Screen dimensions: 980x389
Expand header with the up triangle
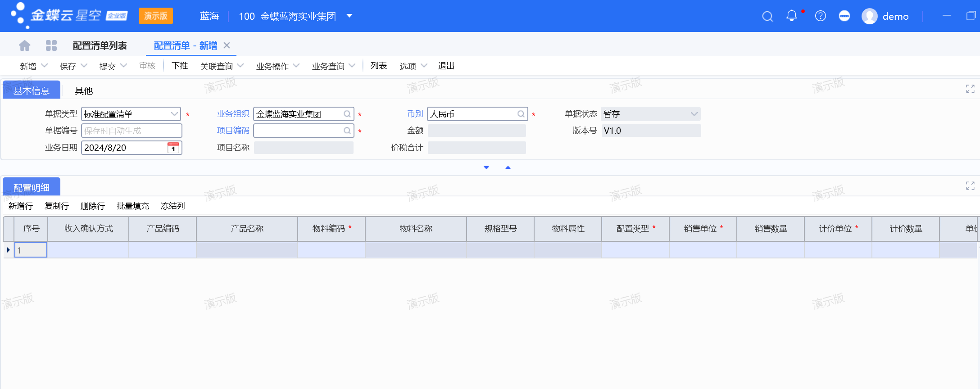tap(508, 167)
